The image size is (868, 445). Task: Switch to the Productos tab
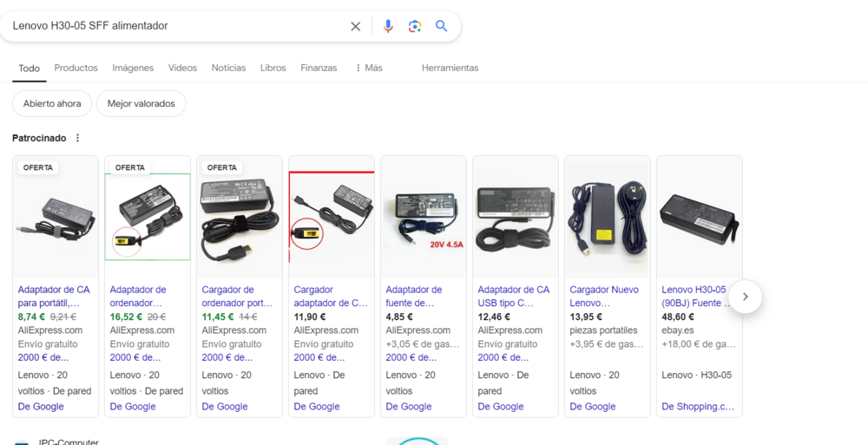[x=76, y=68]
